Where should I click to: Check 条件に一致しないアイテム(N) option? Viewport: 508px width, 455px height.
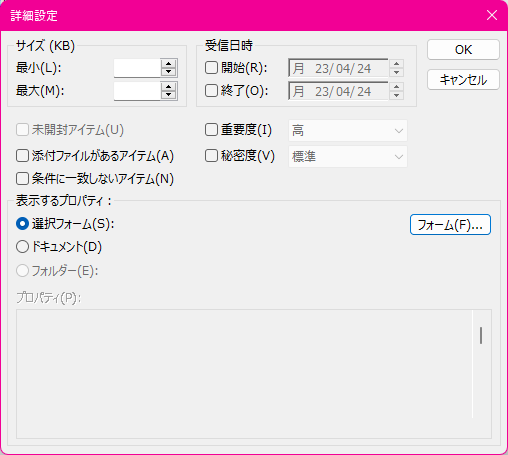(x=22, y=179)
